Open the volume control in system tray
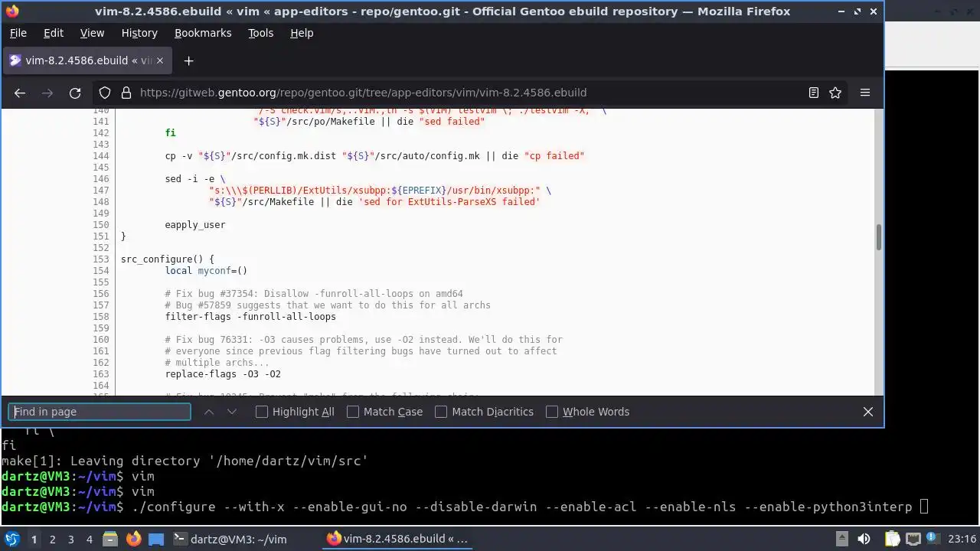Image resolution: width=980 pixels, height=551 pixels. [x=864, y=539]
